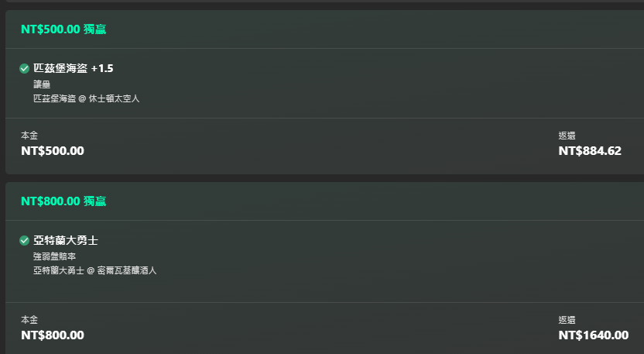
Task: Select the 亞特蘭大勇士 selection title
Action: coord(66,241)
